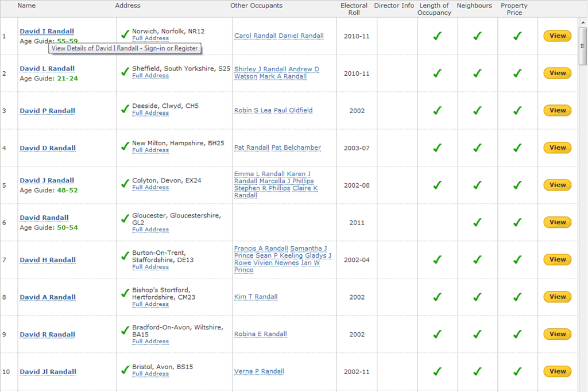The image size is (588, 392).
Task: Click the vertical scrollbar thumb
Action: (x=583, y=46)
